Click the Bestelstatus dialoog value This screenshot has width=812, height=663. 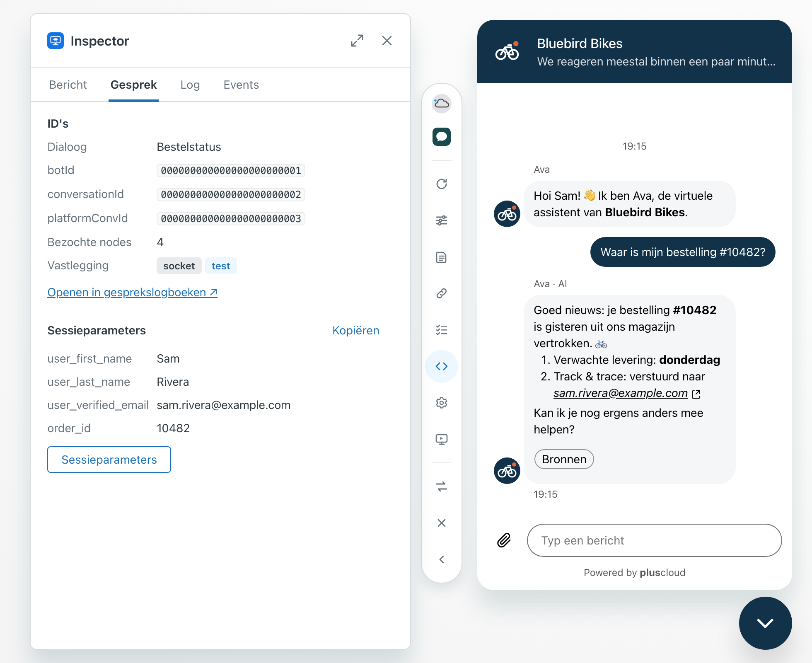189,147
